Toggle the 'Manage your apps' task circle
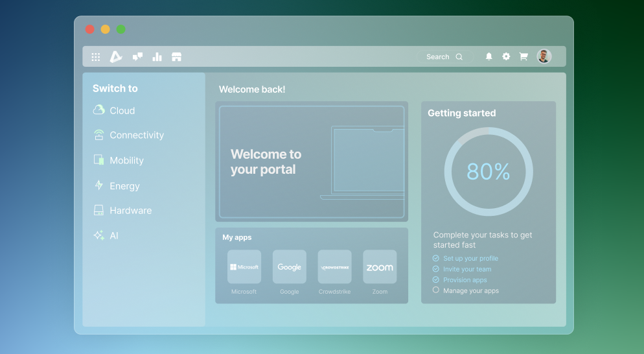The width and height of the screenshot is (644, 354). tap(436, 290)
